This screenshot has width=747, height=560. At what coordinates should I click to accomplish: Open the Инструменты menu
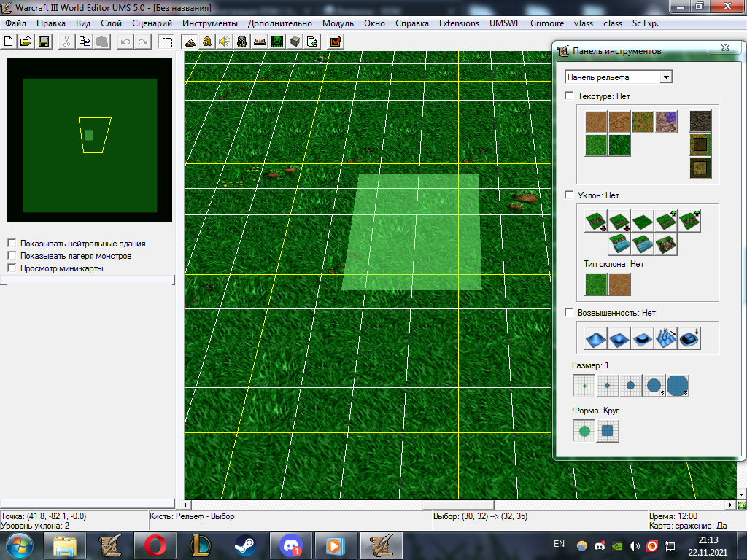click(x=209, y=23)
